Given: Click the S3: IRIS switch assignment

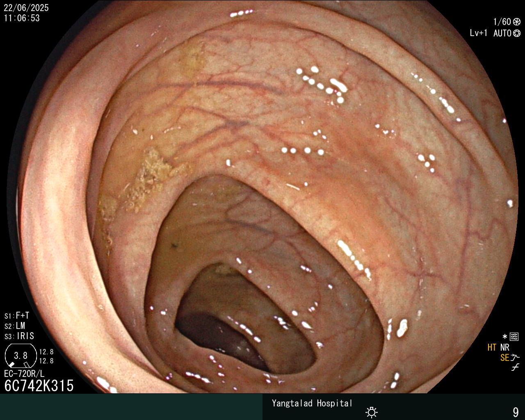Looking at the screenshot, I should (x=19, y=336).
